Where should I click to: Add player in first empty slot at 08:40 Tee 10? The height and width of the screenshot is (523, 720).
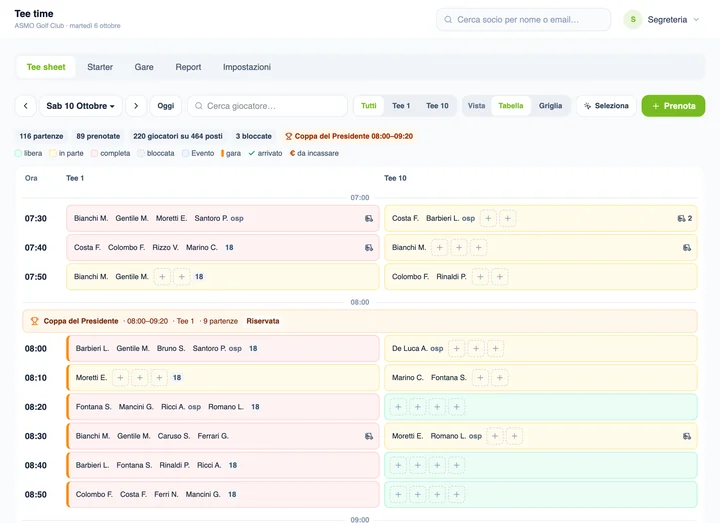click(398, 465)
